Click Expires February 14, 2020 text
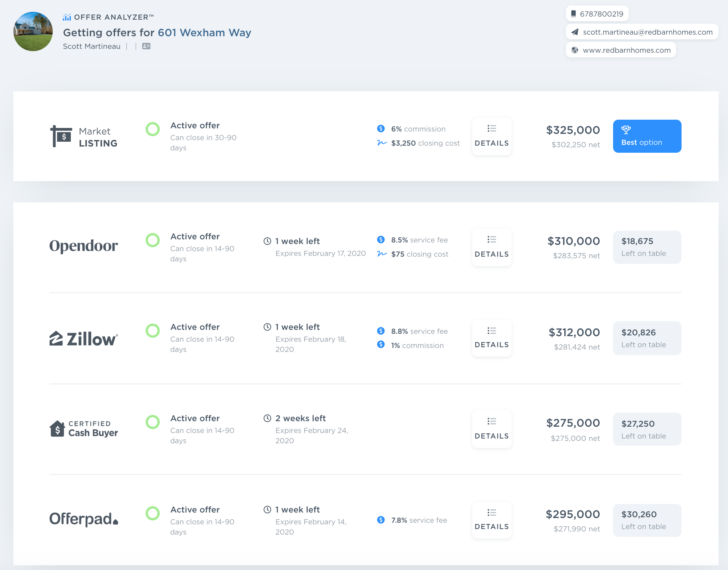 pyautogui.click(x=311, y=527)
